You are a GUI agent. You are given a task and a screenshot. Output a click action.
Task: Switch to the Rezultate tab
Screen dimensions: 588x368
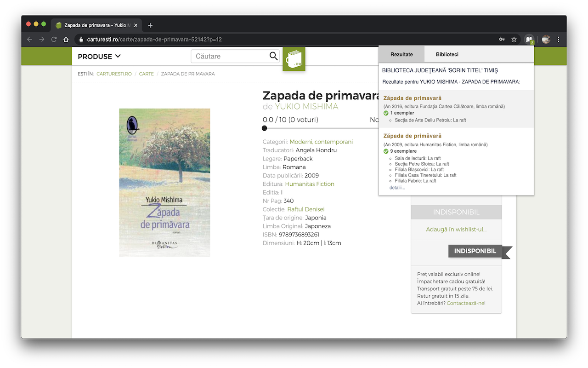pyautogui.click(x=401, y=54)
